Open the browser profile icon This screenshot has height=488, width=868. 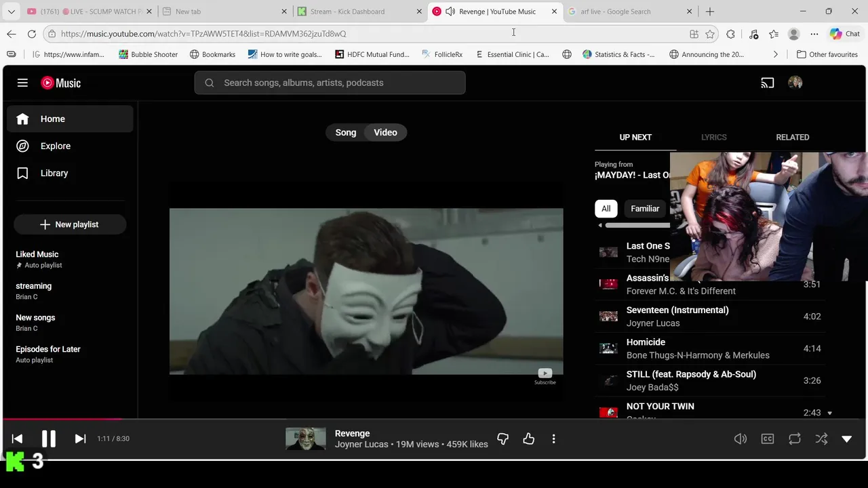point(793,34)
